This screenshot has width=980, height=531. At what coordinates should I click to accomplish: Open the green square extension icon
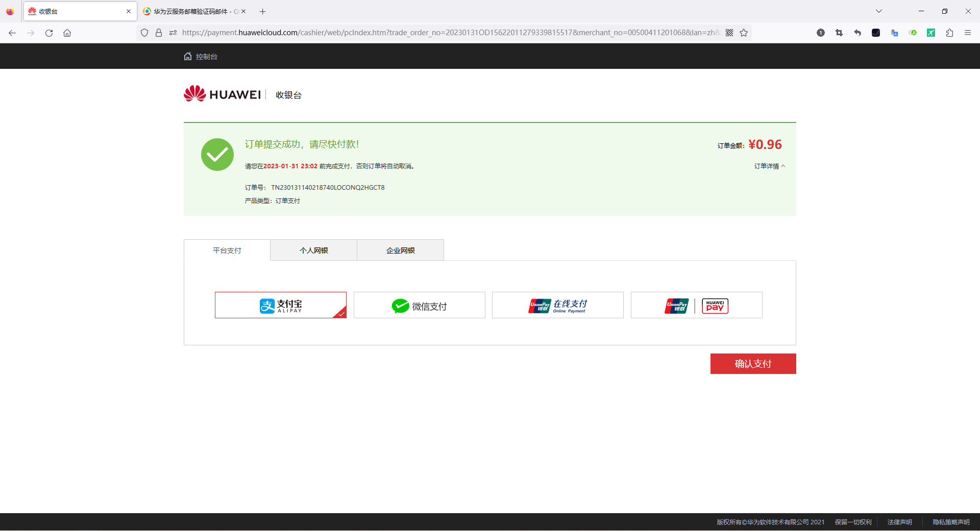click(931, 33)
